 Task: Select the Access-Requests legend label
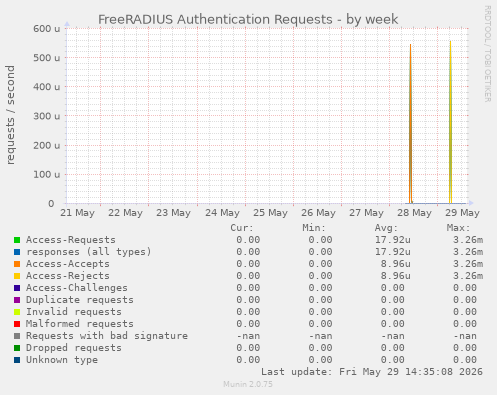coord(71,240)
